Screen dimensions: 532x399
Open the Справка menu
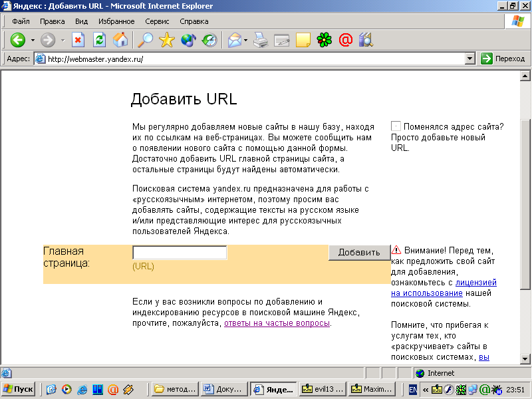194,21
